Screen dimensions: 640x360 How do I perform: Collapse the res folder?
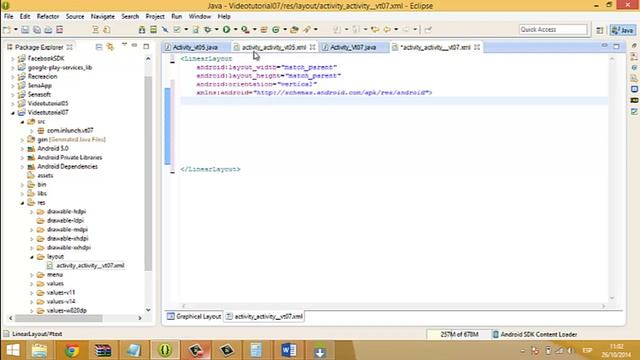pyautogui.click(x=22, y=203)
